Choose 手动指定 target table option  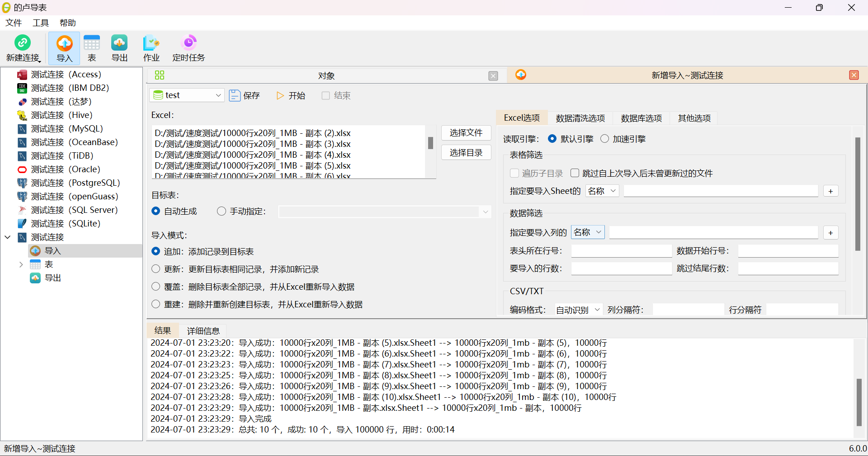(x=222, y=211)
